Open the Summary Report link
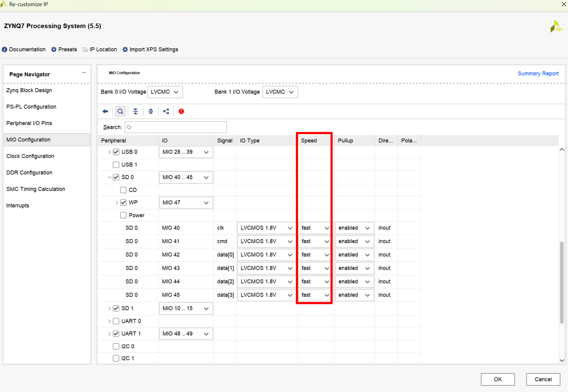 pyautogui.click(x=538, y=74)
